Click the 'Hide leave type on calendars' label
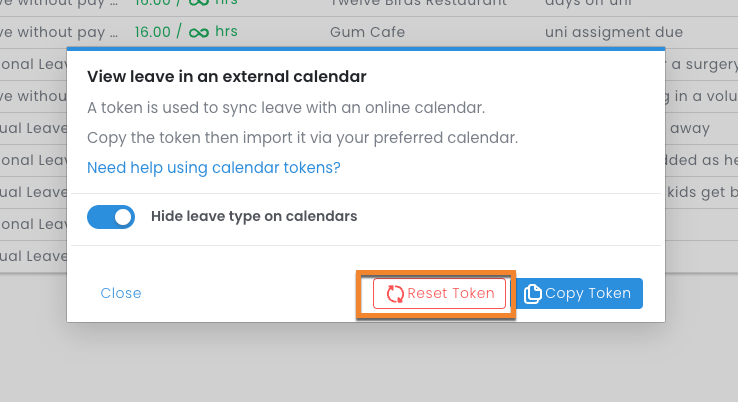This screenshot has height=402, width=738. 254,216
